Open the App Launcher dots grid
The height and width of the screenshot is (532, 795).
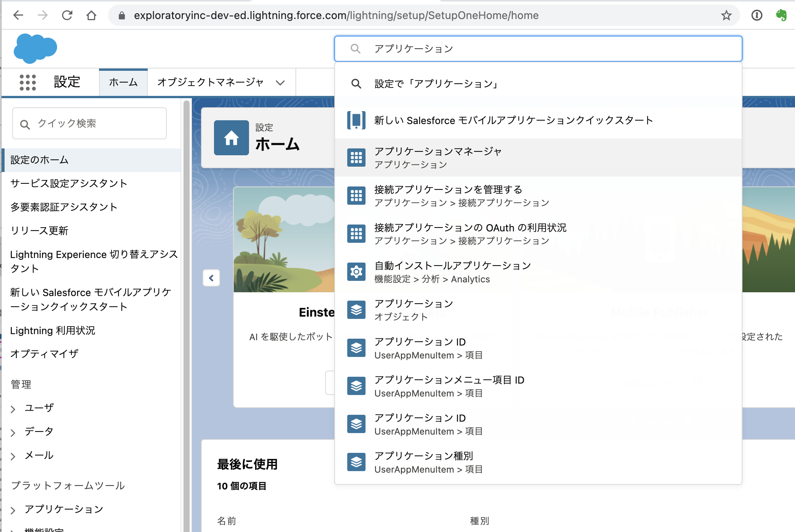point(28,82)
